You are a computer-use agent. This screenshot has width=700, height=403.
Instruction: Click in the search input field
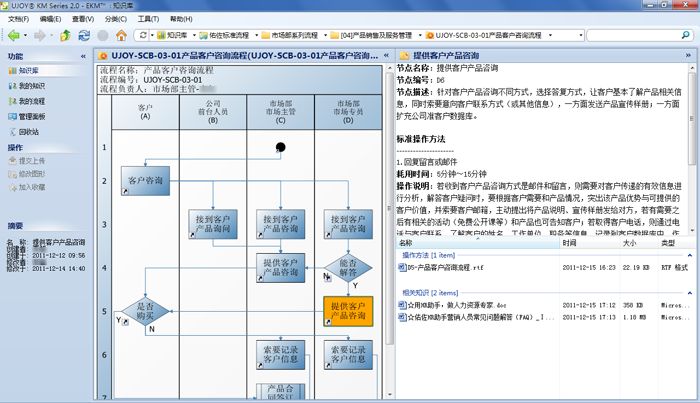click(634, 35)
